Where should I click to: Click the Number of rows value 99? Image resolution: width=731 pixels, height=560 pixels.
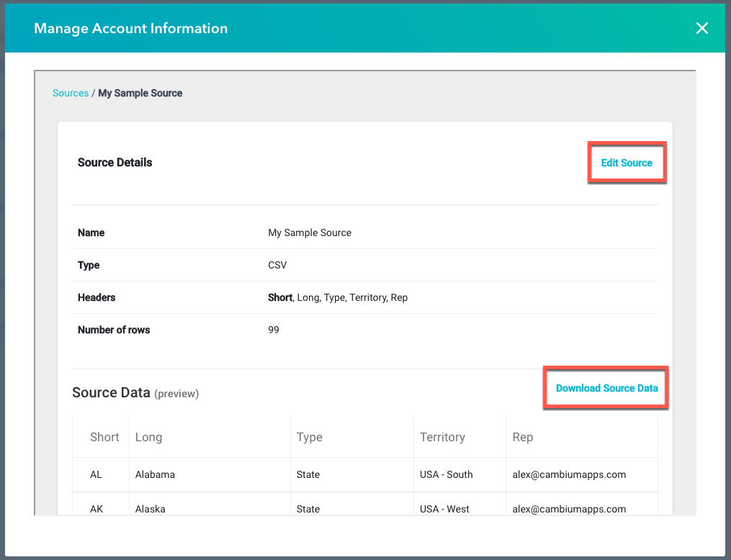click(274, 330)
